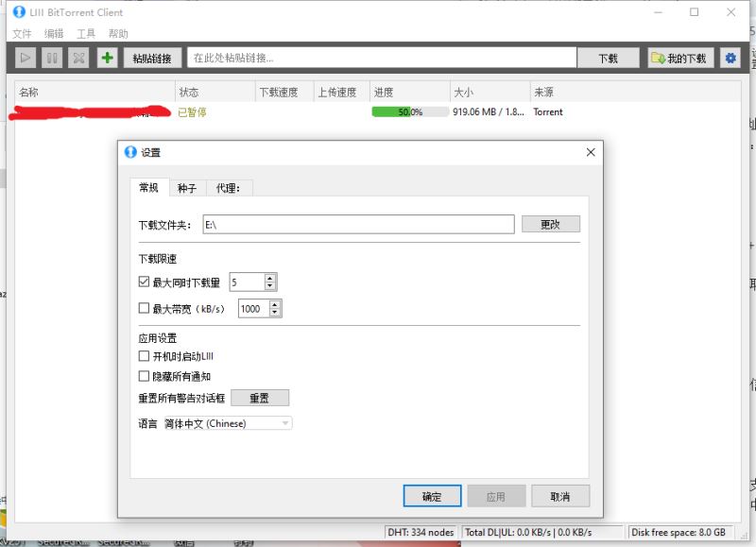
Task: Click the max downloads value field 5
Action: click(x=248, y=282)
